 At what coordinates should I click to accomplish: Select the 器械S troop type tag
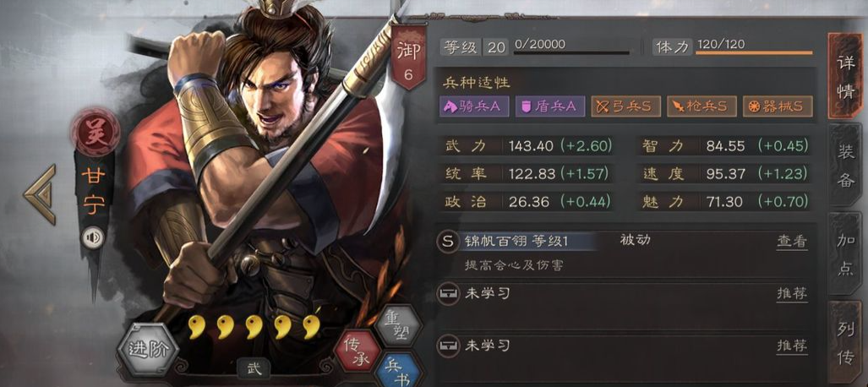pyautogui.click(x=778, y=106)
